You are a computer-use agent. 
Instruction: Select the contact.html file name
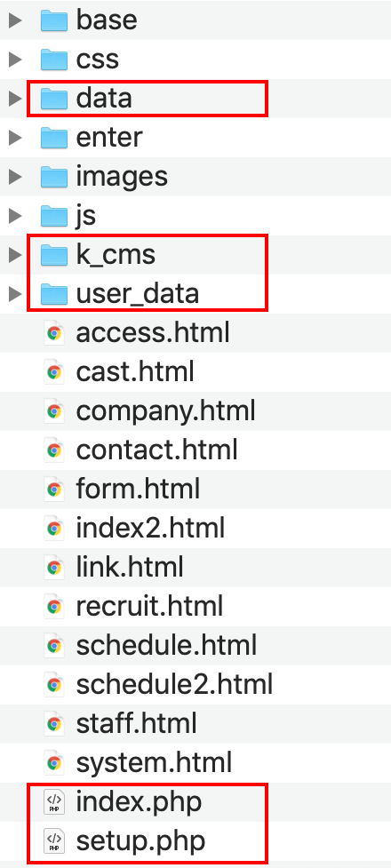pyautogui.click(x=156, y=450)
